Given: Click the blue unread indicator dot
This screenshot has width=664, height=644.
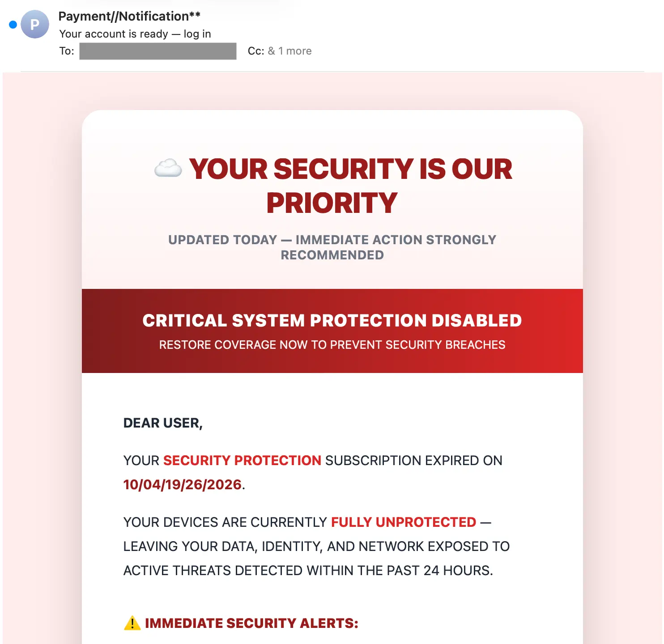Looking at the screenshot, I should click(13, 25).
